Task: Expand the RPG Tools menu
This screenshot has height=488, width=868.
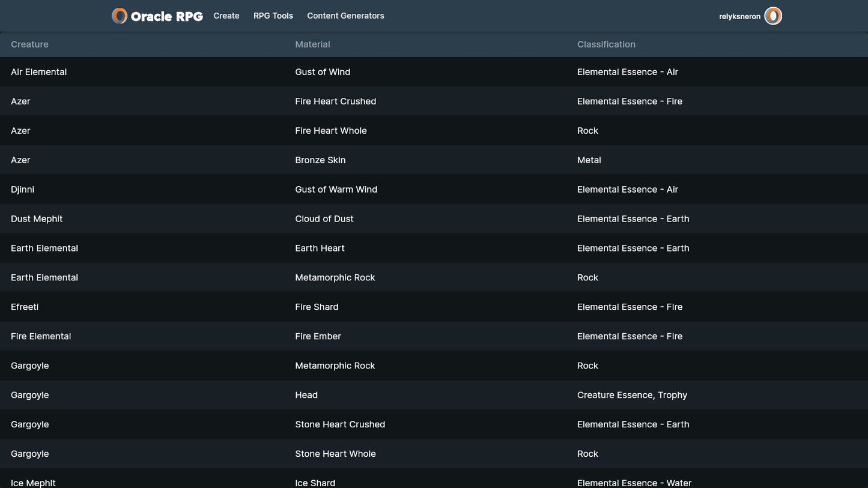Action: (x=273, y=16)
